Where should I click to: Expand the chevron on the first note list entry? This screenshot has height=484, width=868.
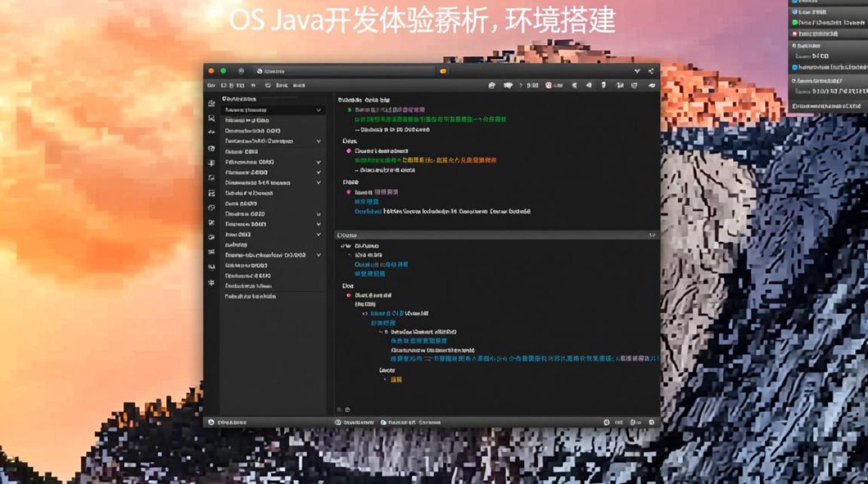coord(318,110)
